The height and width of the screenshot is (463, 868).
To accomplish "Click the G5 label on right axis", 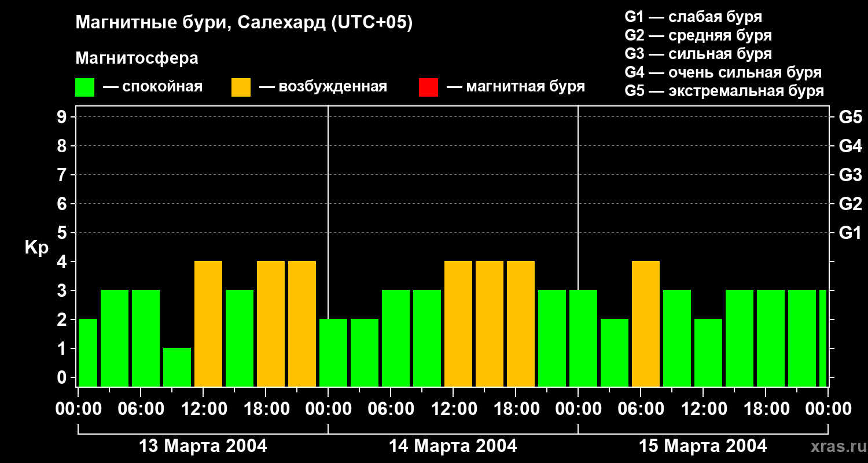I will click(850, 117).
